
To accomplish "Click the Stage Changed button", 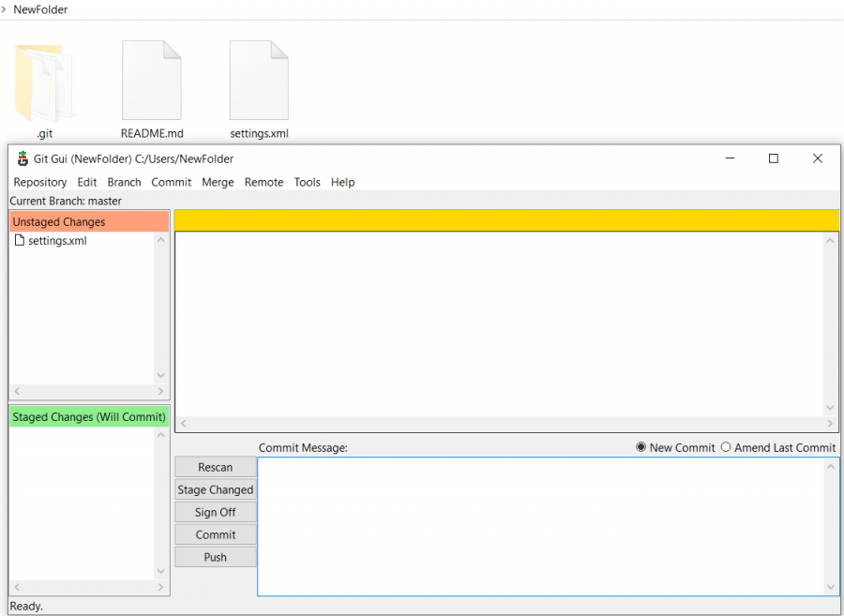I will click(216, 489).
